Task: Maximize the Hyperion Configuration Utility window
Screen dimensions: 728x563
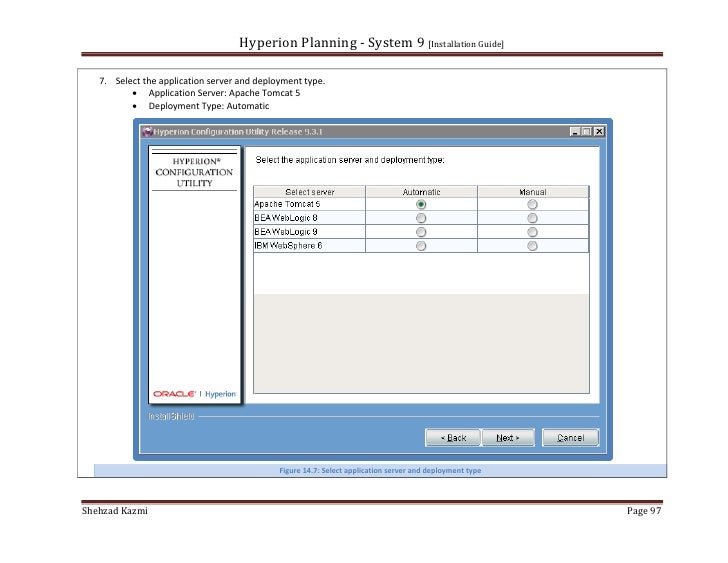Action: (587, 131)
